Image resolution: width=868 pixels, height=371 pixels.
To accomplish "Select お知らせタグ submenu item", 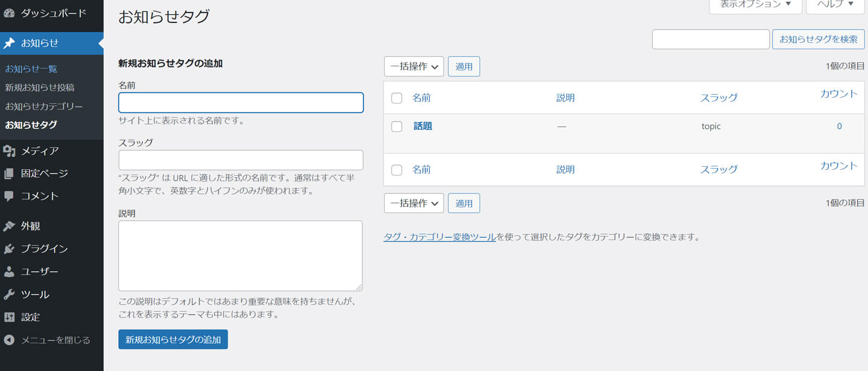I will 31,125.
